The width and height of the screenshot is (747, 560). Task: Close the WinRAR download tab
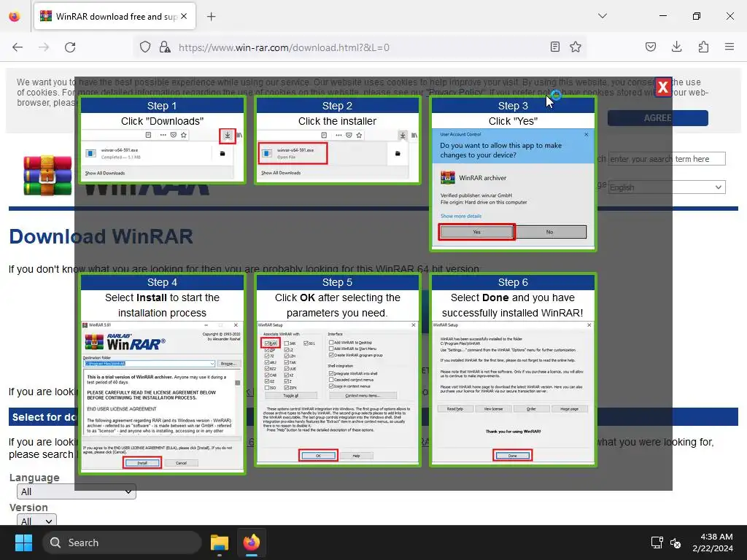click(184, 16)
